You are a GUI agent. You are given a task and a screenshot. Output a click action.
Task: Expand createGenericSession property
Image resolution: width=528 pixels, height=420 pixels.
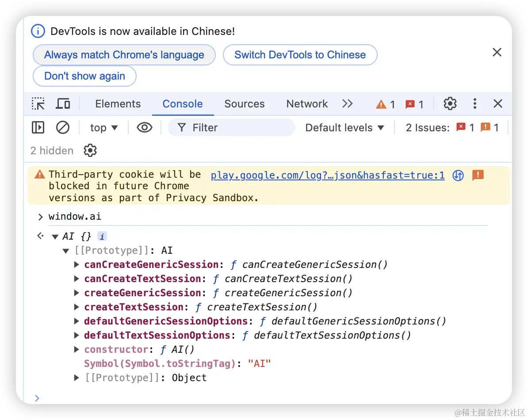[77, 293]
